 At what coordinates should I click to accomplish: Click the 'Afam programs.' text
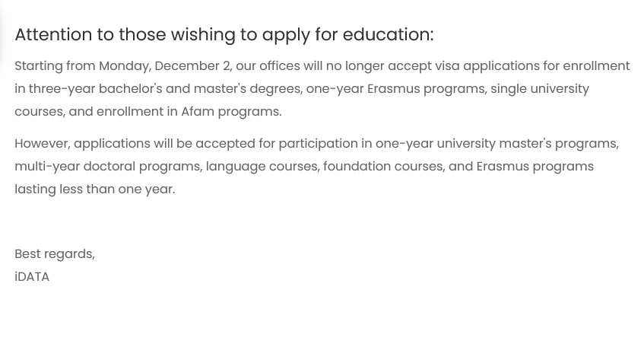[231, 112]
